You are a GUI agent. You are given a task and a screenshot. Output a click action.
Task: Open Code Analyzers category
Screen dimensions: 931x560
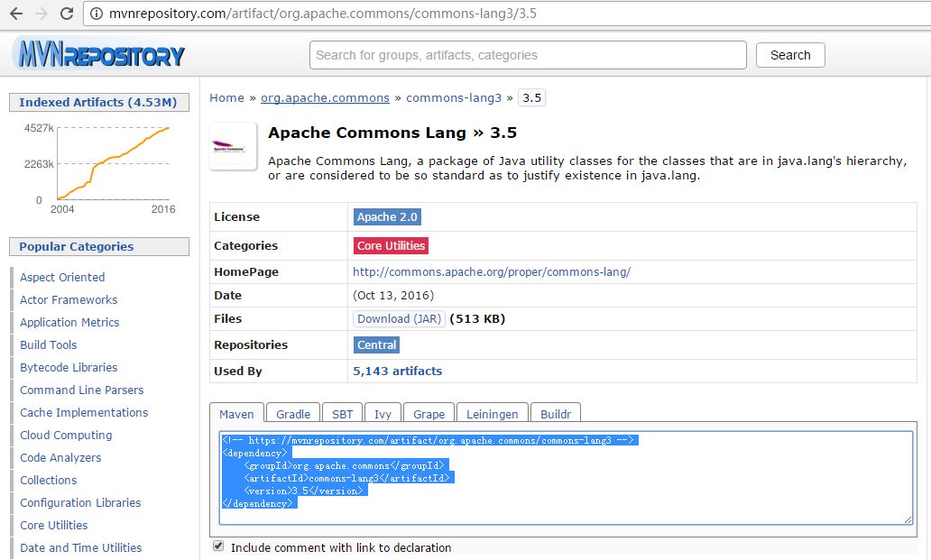click(x=60, y=457)
